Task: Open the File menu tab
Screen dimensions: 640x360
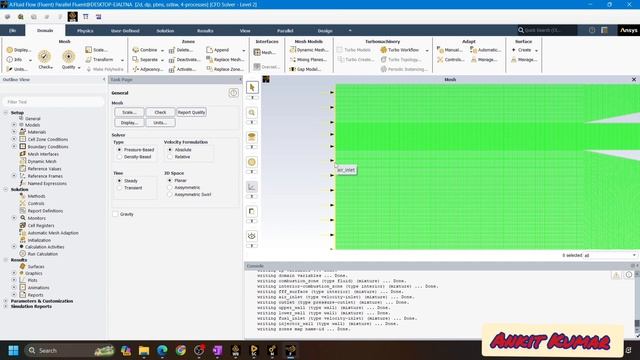Action: pyautogui.click(x=13, y=31)
